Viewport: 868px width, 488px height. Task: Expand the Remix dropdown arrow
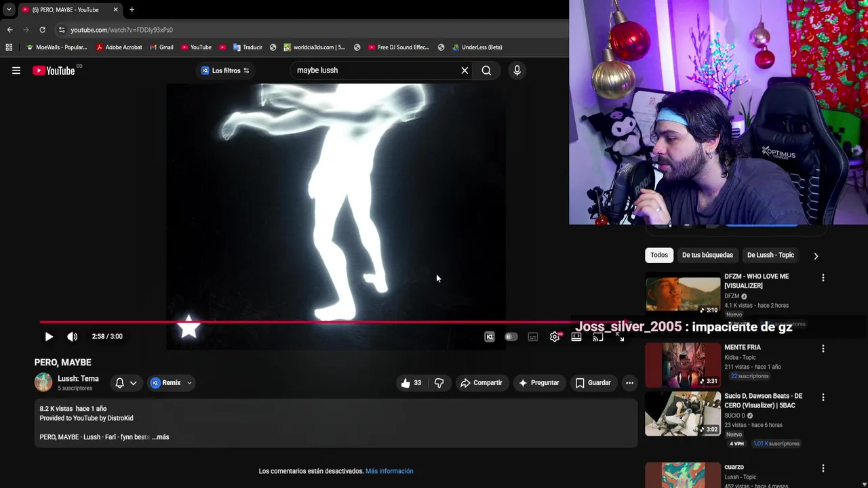click(x=189, y=383)
